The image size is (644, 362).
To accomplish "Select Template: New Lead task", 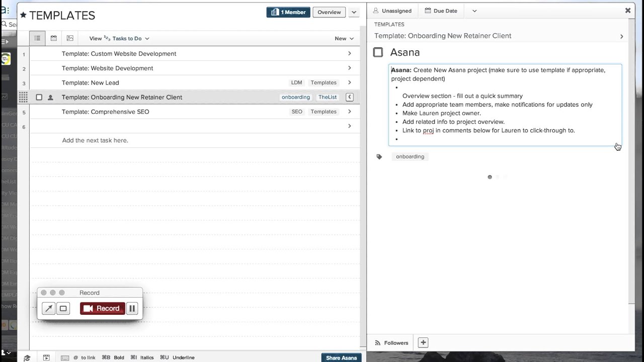I will (x=91, y=82).
